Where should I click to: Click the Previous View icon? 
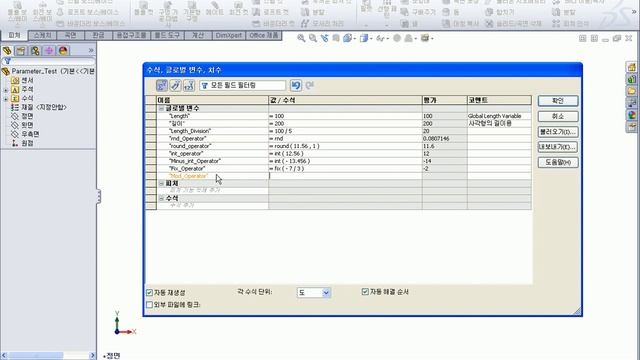(x=324, y=38)
